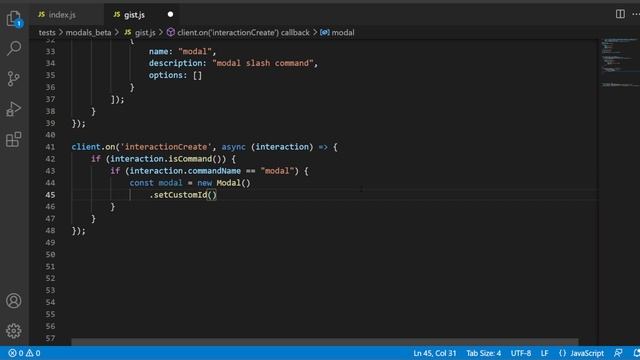Click on interaction.isCommand() call
Screen dimensions: 640x360
(x=168, y=159)
